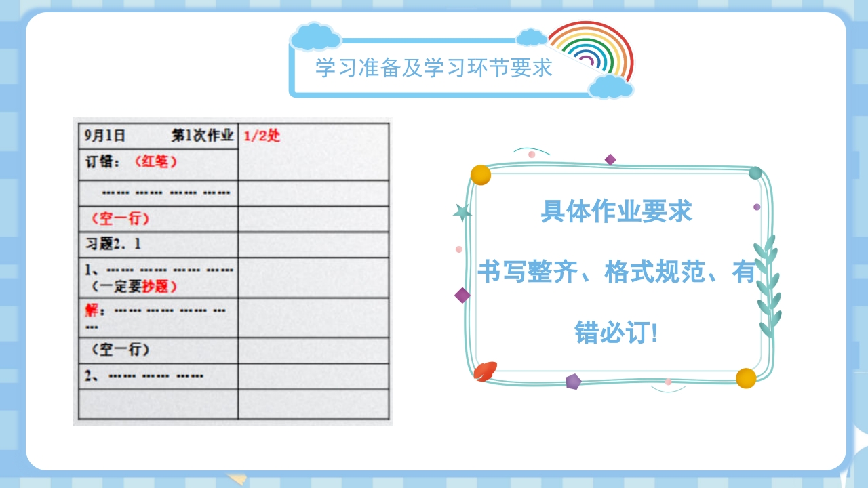This screenshot has height=488, width=868.
Task: Click the small purple dot decoration
Action: (757, 207)
